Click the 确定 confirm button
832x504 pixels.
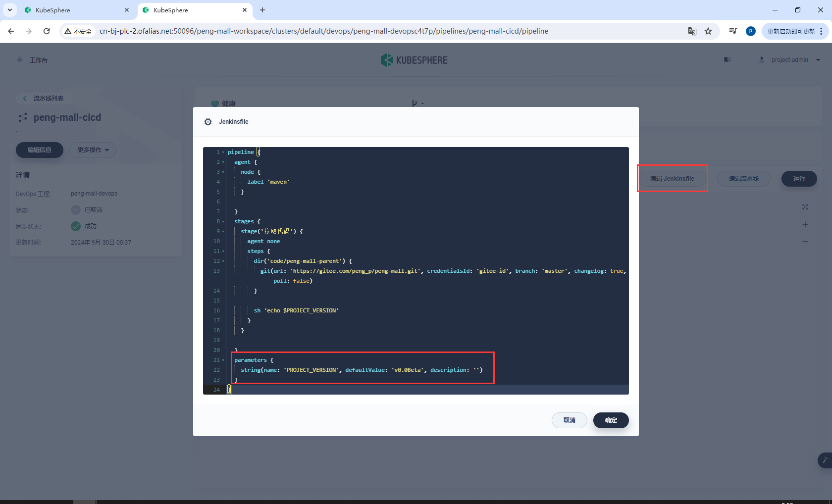tap(611, 420)
